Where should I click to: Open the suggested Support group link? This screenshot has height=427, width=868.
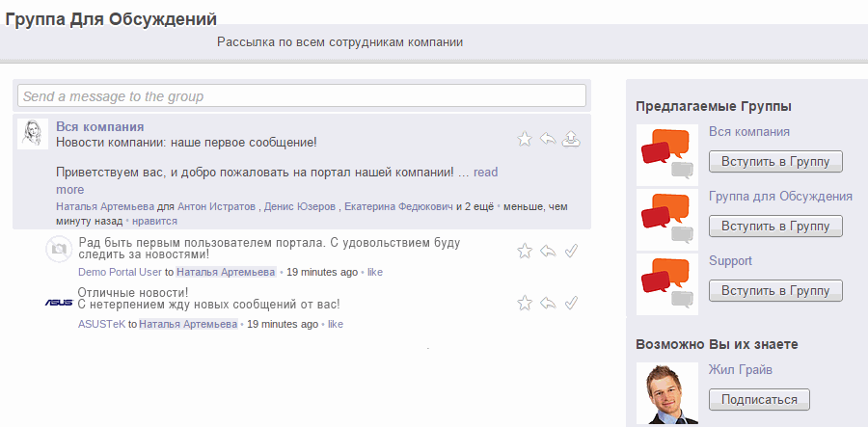[730, 261]
